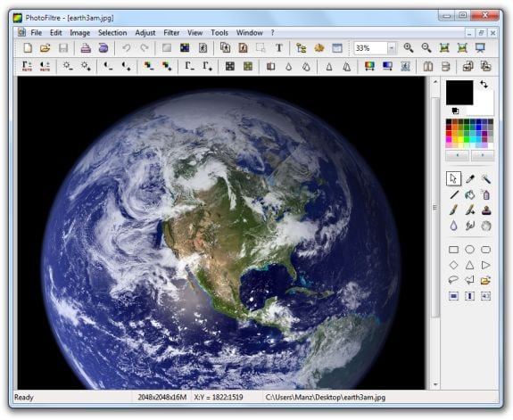Select the Spray can tool

[486, 194]
